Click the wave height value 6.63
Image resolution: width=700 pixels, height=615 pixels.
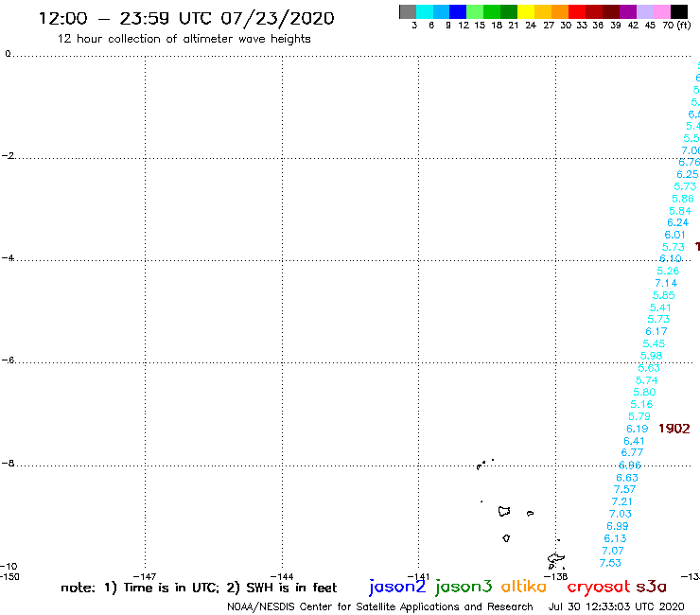tap(627, 478)
